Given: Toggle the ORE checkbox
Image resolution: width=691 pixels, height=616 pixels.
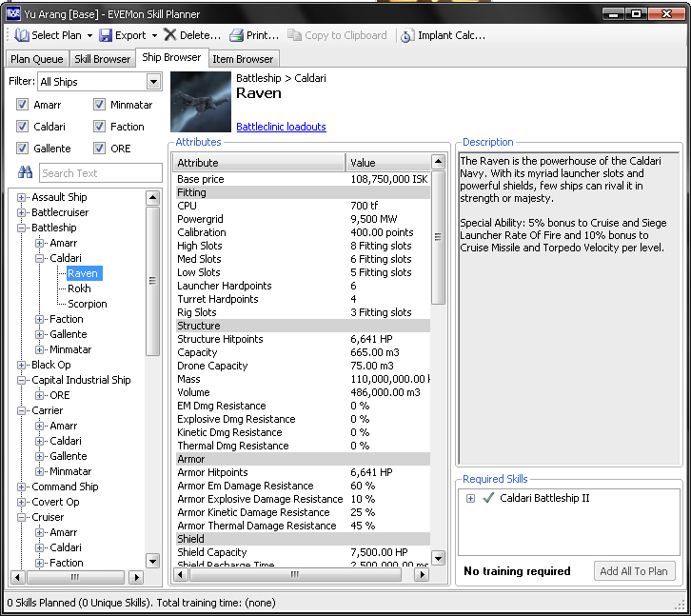Looking at the screenshot, I should point(99,149).
